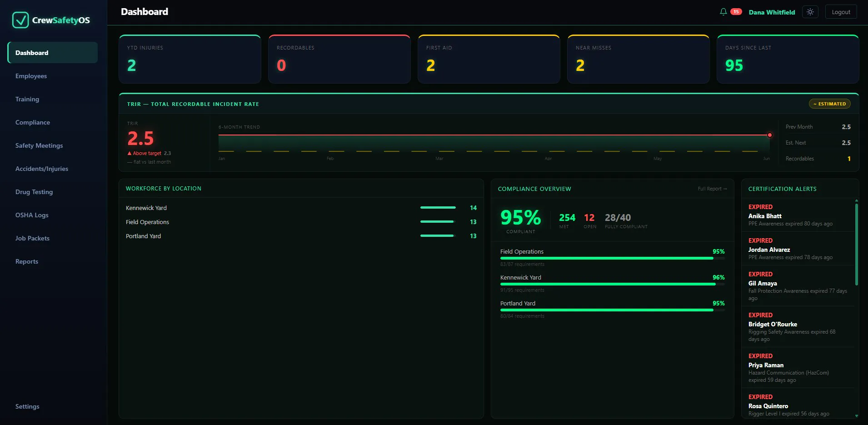The width and height of the screenshot is (868, 425).
Task: Toggle the light theme sun icon
Action: pyautogui.click(x=810, y=12)
